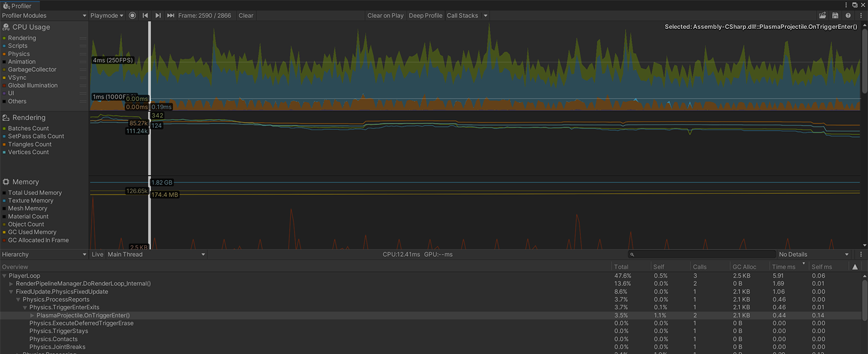
Task: Open the Profiler Modules dropdown
Action: 44,16
